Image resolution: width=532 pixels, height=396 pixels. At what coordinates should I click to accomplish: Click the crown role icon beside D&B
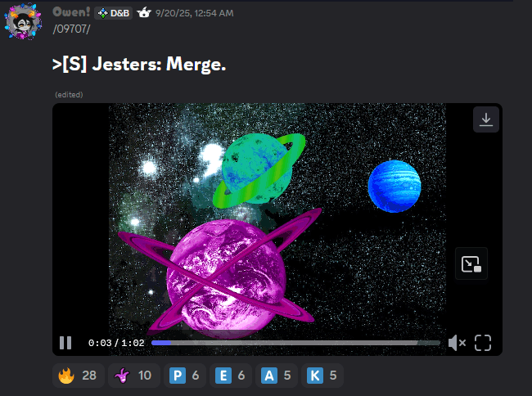[143, 13]
